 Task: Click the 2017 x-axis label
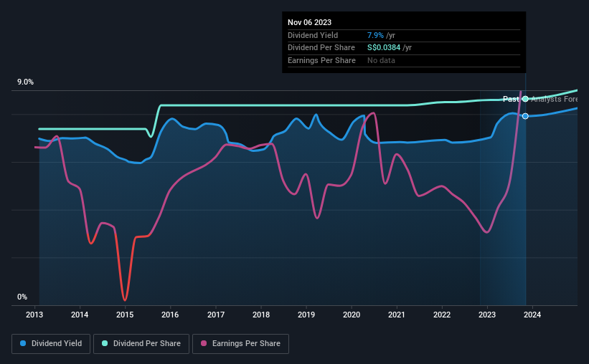[216, 315]
